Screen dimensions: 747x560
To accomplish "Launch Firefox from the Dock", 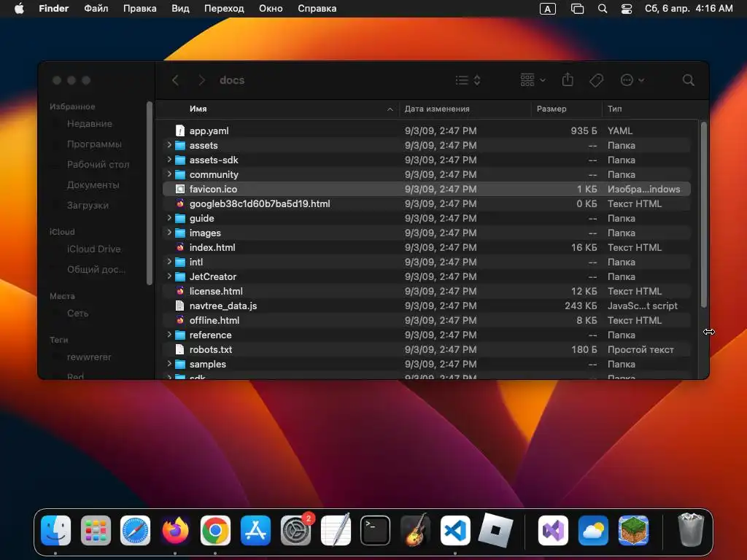I will (x=175, y=530).
